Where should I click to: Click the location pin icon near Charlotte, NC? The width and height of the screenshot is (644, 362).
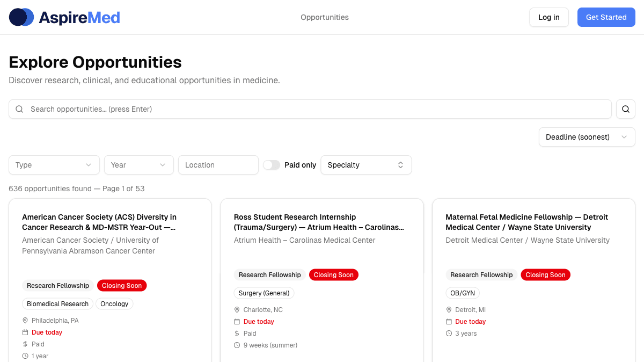(x=237, y=309)
